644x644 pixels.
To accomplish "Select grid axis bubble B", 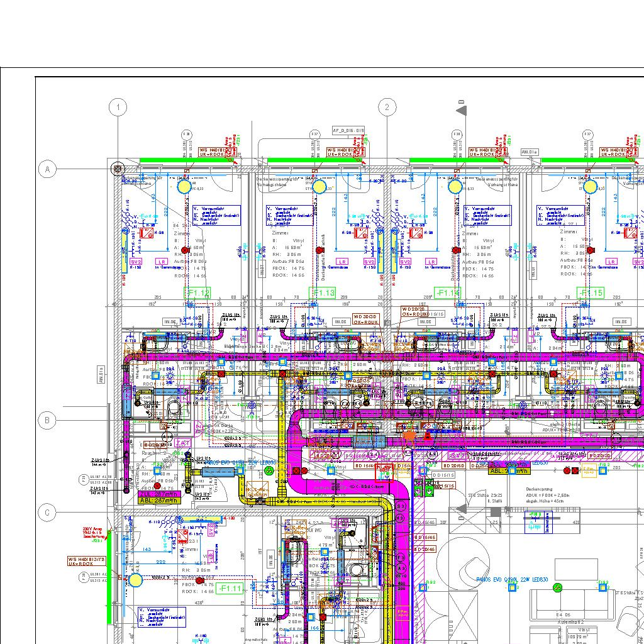I will [47, 419].
